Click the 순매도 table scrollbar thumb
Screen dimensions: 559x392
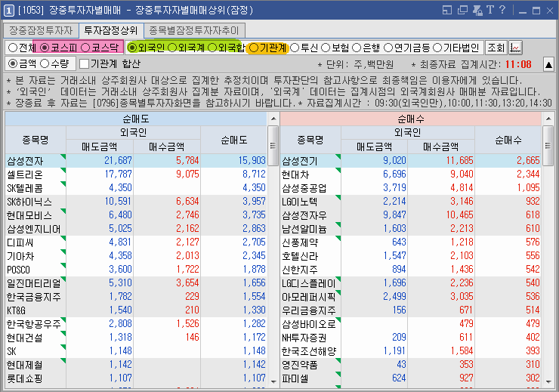(x=273, y=146)
